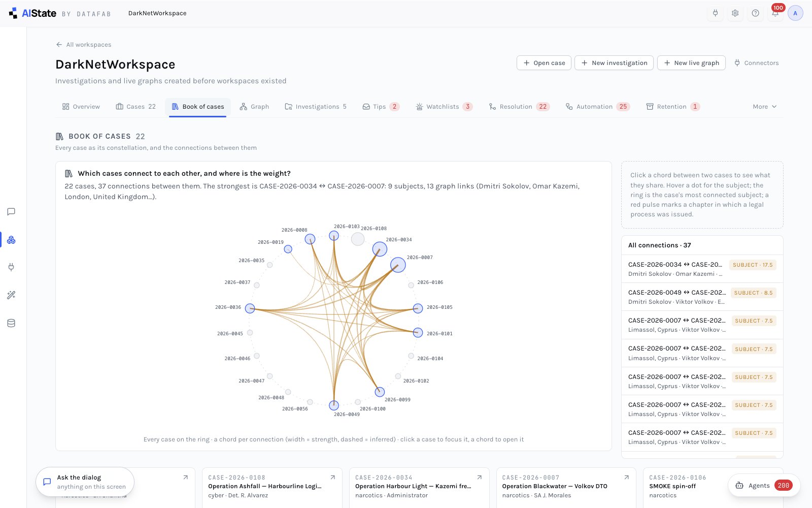Select the 2026-0034 case node on ring
Viewport: 812px width, 508px height.
tap(380, 249)
